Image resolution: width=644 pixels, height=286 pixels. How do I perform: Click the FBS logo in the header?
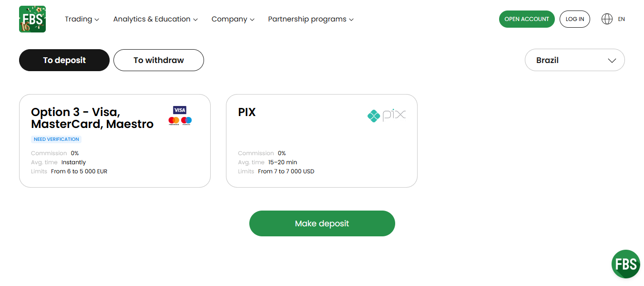pyautogui.click(x=32, y=19)
